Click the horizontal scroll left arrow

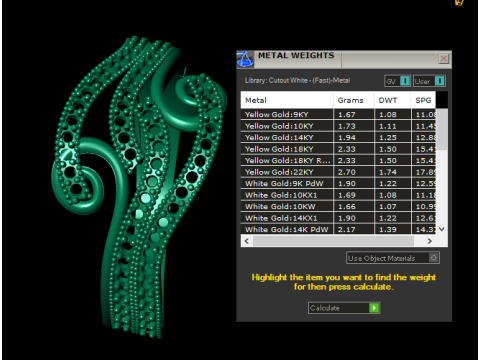pos(247,241)
